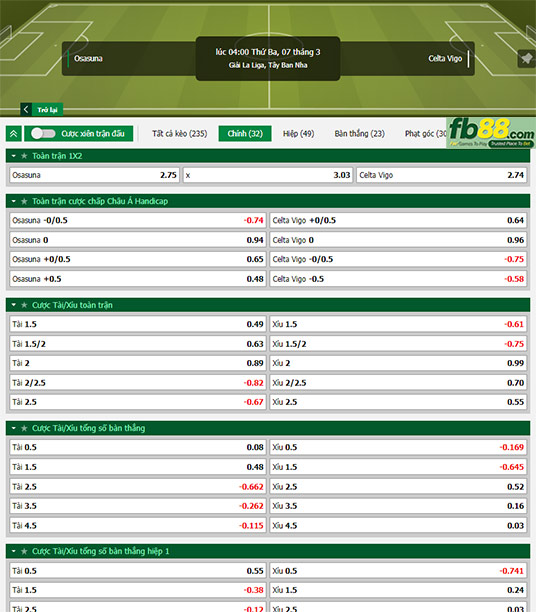This screenshot has width=536, height=612.
Task: Click the fb88.com logo banner
Action: (x=491, y=132)
